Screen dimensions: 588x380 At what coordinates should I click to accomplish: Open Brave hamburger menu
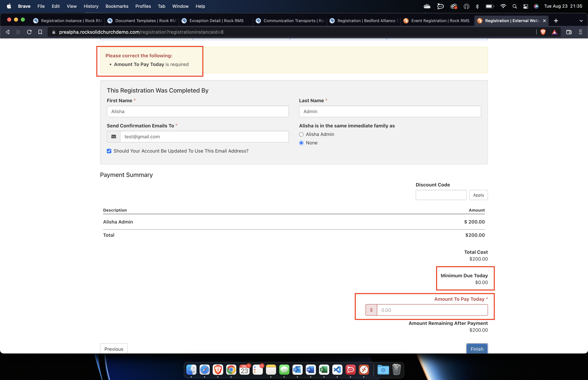(580, 32)
